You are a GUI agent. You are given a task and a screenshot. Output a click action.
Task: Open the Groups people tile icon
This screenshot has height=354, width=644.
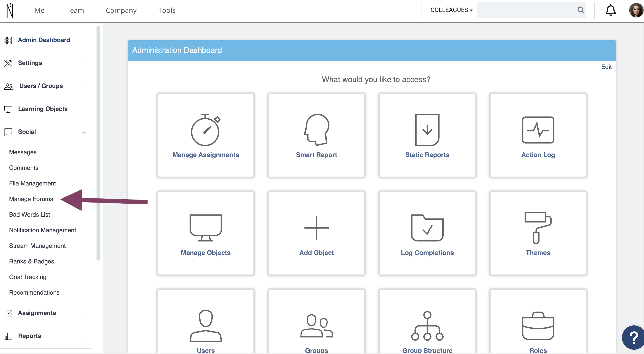point(317,326)
